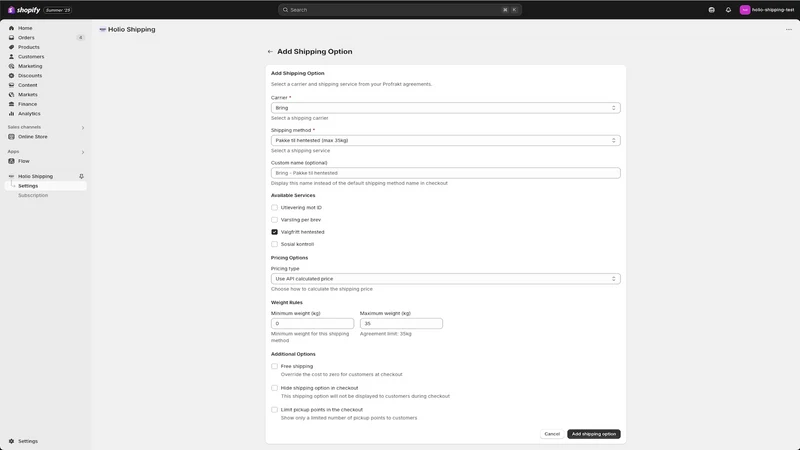
Task: Open Home via its house icon
Action: tap(11, 28)
